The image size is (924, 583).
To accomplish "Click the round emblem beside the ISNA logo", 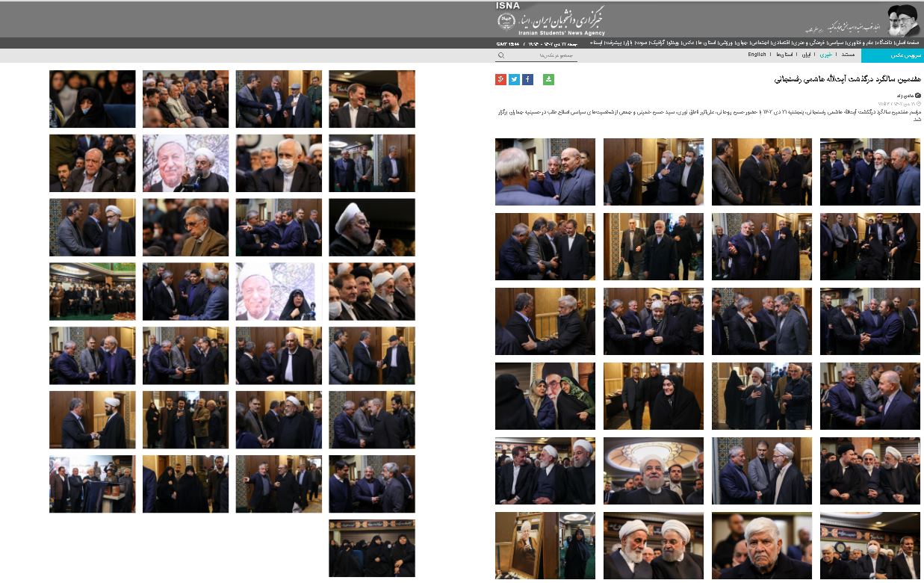I will point(506,21).
